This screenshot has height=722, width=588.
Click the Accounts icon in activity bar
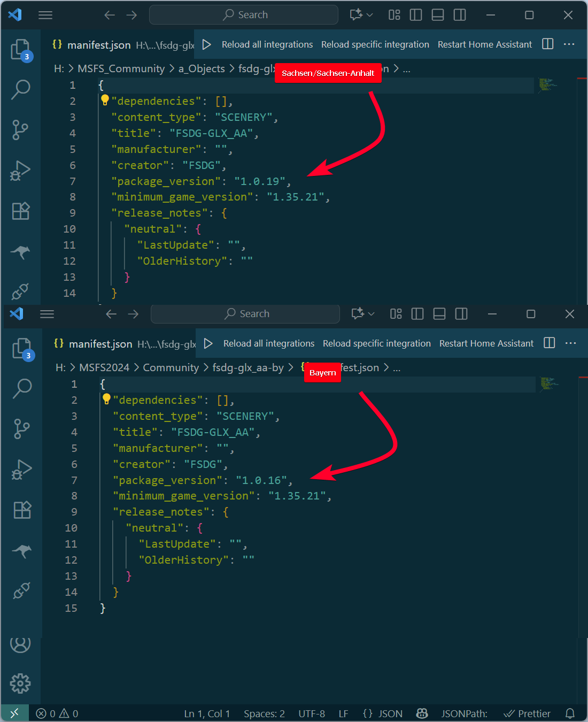tap(20, 644)
